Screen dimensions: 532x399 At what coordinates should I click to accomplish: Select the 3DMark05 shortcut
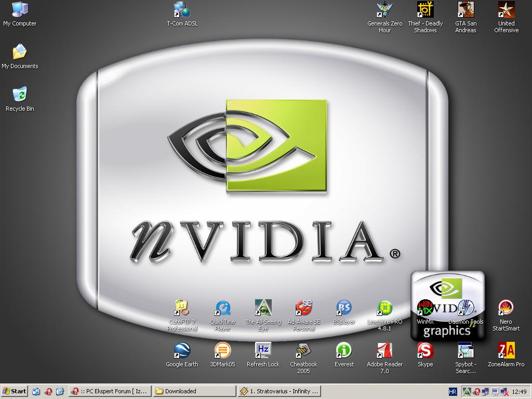click(x=222, y=354)
